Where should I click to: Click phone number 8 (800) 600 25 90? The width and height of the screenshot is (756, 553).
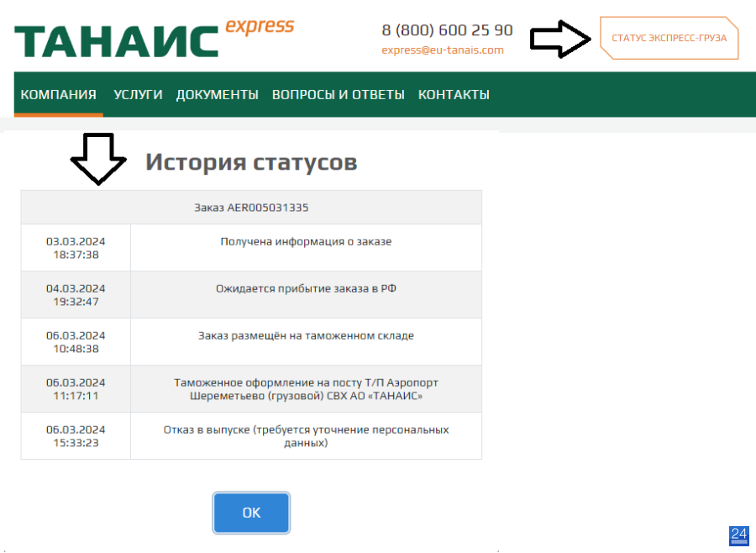pos(447,30)
